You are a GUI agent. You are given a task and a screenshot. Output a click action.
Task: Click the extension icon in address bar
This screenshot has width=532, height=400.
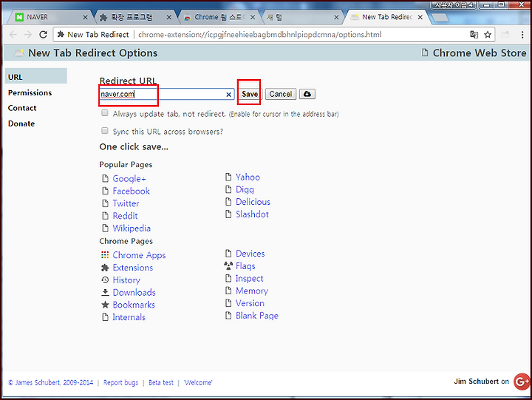point(61,34)
